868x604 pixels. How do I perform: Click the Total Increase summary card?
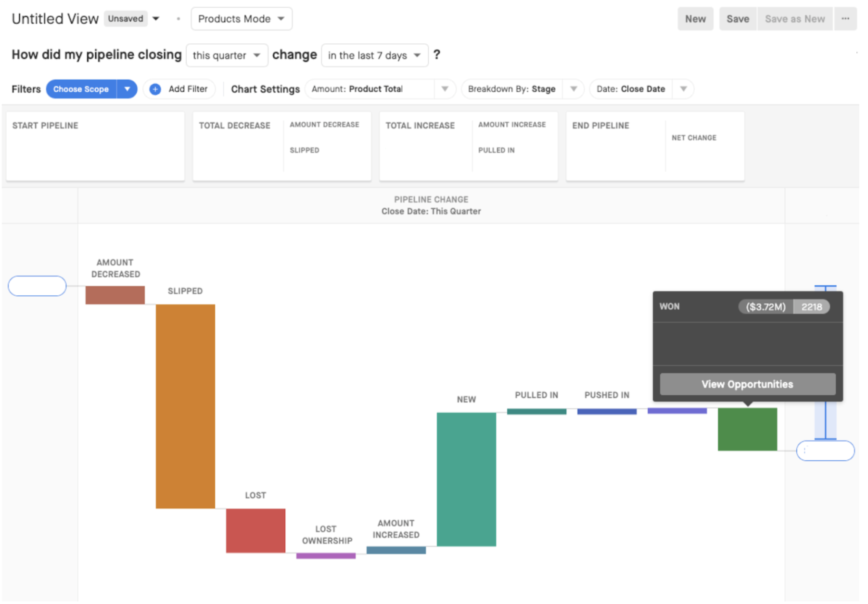pyautogui.click(x=469, y=146)
